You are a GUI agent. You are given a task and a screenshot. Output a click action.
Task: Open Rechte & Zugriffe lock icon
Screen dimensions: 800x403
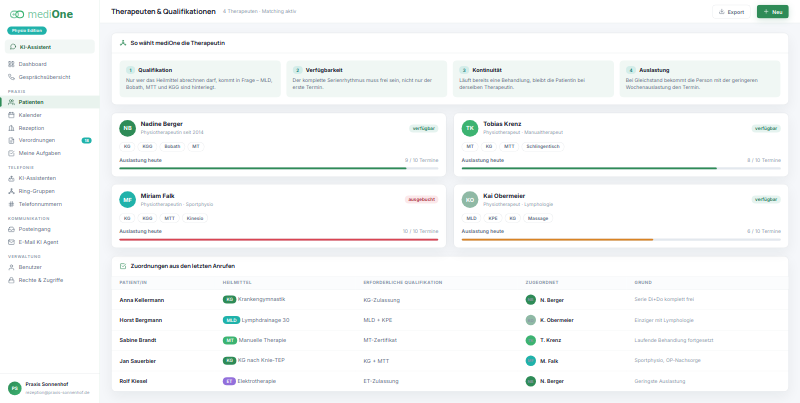pos(11,280)
